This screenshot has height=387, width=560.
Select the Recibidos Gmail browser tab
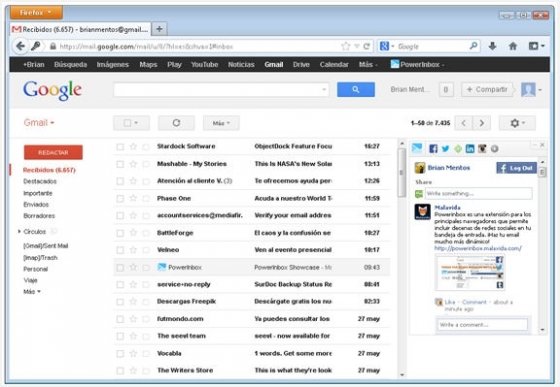coord(81,29)
